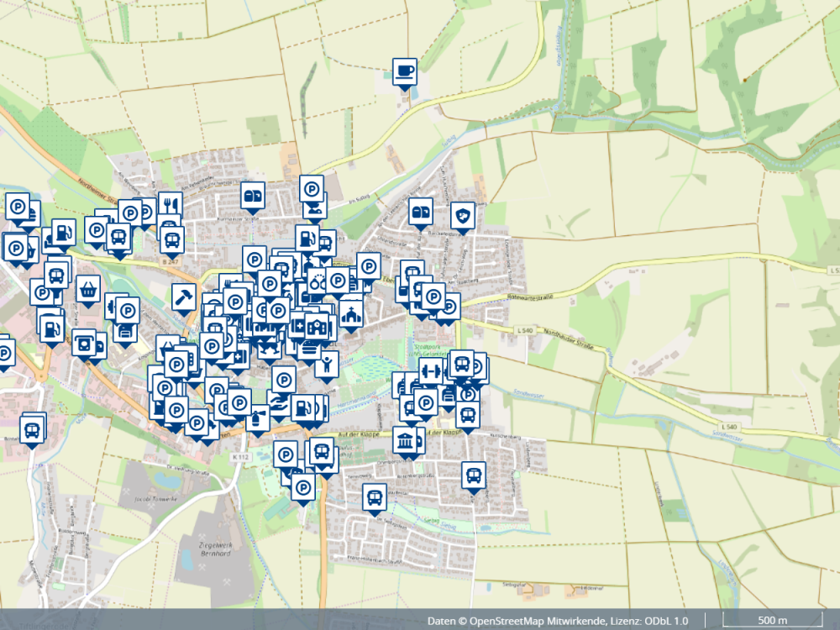Viewport: 840px width, 630px height.
Task: Open the OpenStreetMap Mitwirkende attribution link
Action: tap(538, 621)
